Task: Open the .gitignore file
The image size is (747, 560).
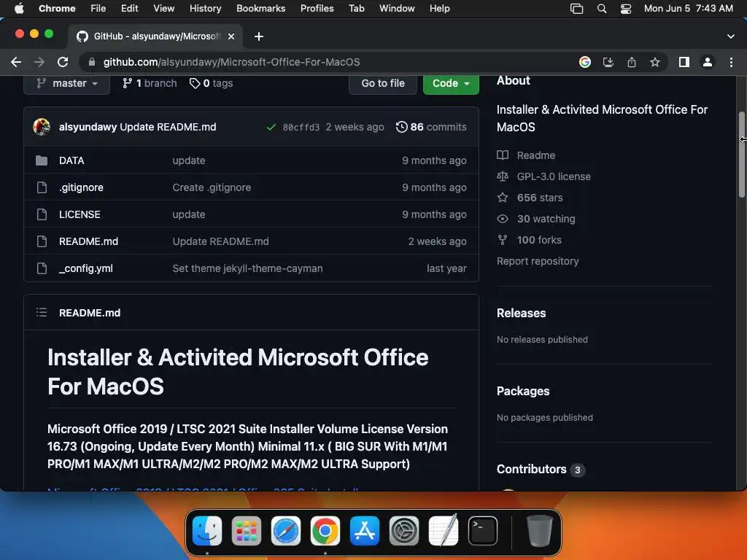Action: [81, 187]
